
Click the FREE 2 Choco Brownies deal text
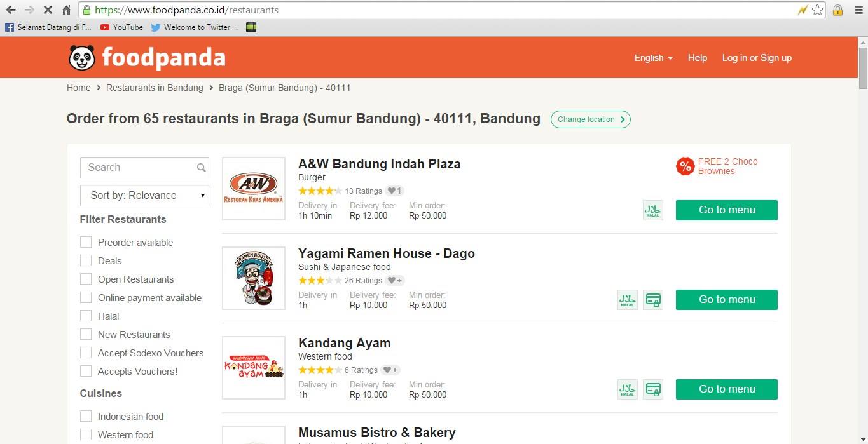(x=727, y=166)
